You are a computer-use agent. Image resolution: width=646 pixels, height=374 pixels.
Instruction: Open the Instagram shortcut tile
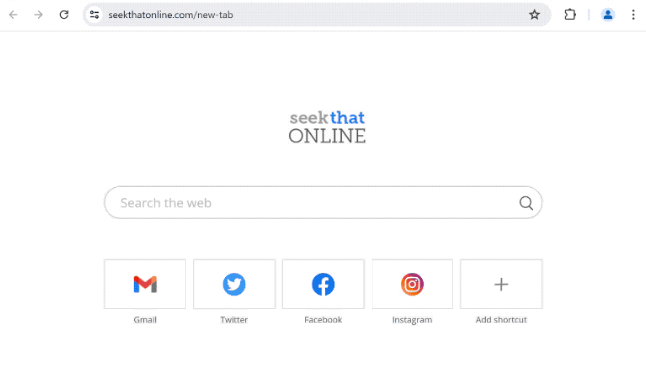pyautogui.click(x=412, y=284)
